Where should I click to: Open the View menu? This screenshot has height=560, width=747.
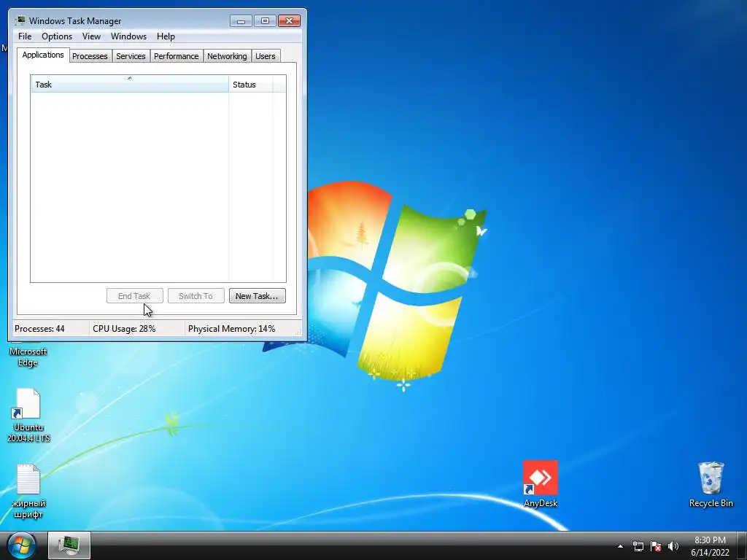(x=91, y=36)
